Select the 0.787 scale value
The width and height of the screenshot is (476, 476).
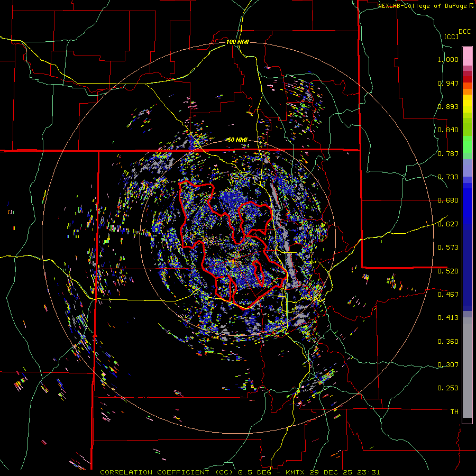point(448,153)
